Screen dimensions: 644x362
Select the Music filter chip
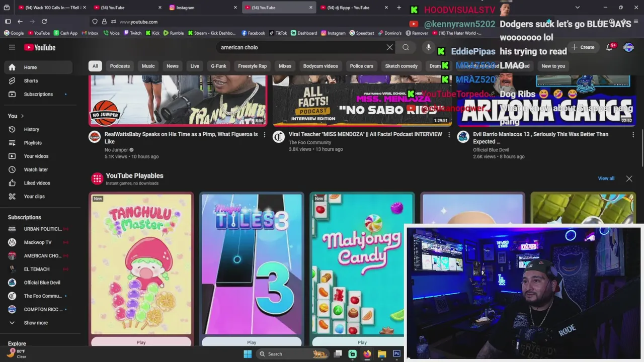click(148, 66)
